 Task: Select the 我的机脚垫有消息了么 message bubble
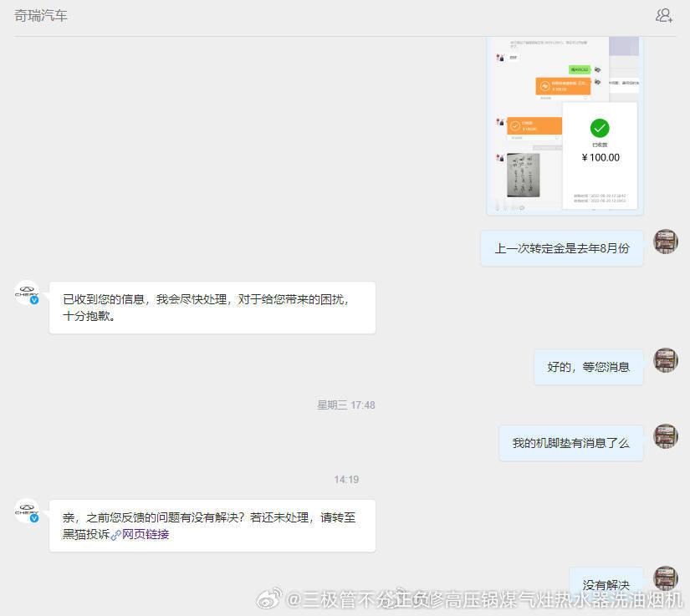571,442
